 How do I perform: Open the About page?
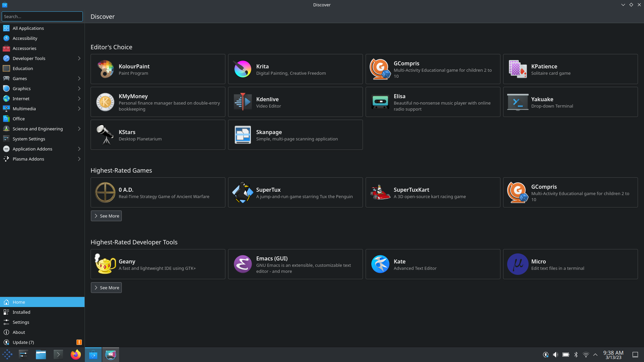point(42,332)
